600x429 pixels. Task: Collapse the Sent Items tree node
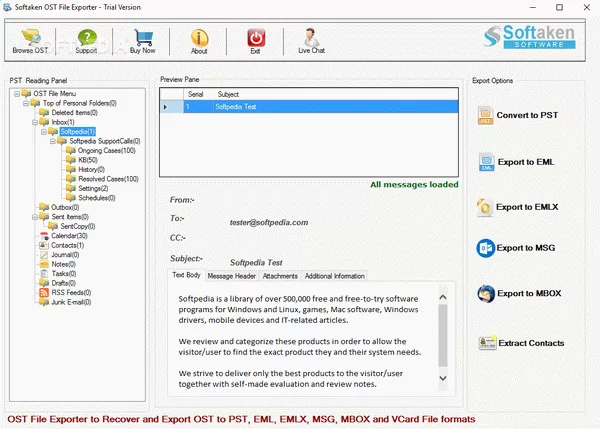[x=35, y=217]
